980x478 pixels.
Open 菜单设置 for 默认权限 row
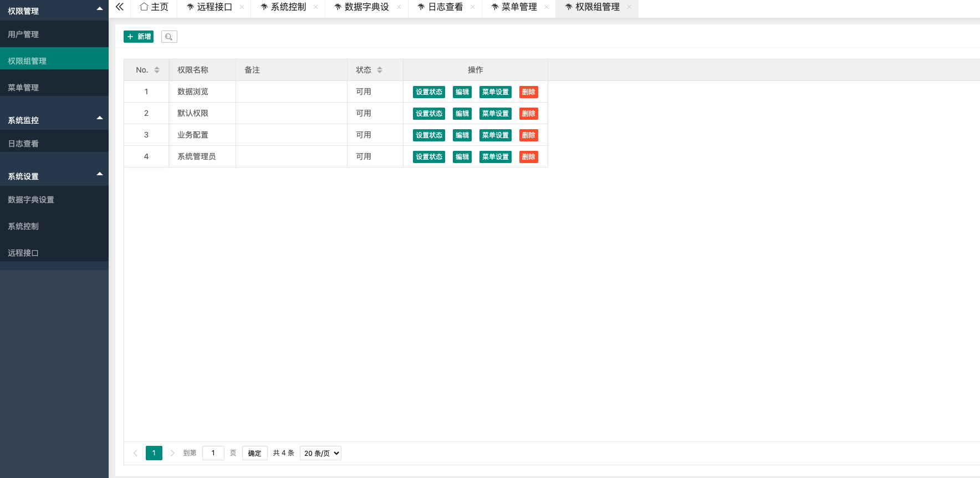point(496,114)
